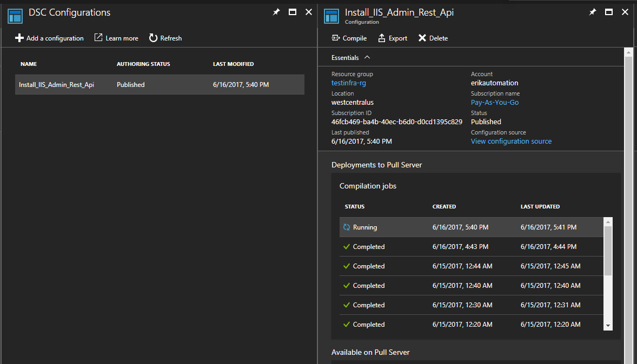Screen dimensions: 637x364
Task: Sort by the NAME column header
Action: point(29,64)
